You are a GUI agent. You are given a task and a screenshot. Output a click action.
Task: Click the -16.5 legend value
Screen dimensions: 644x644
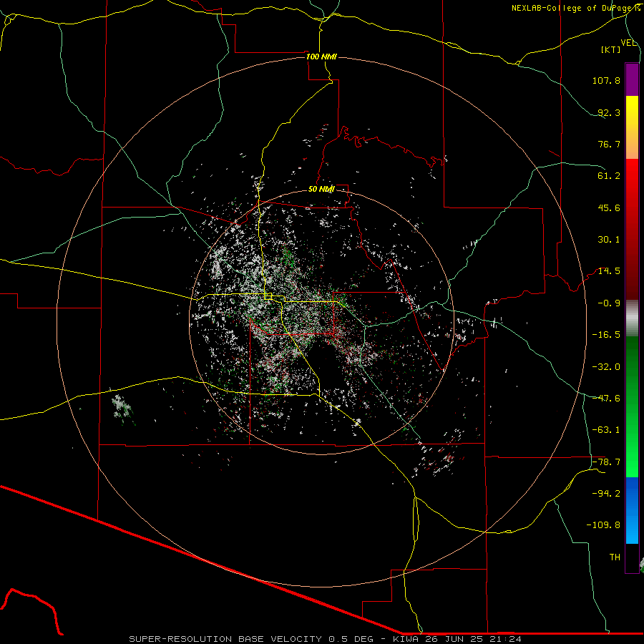606,335
